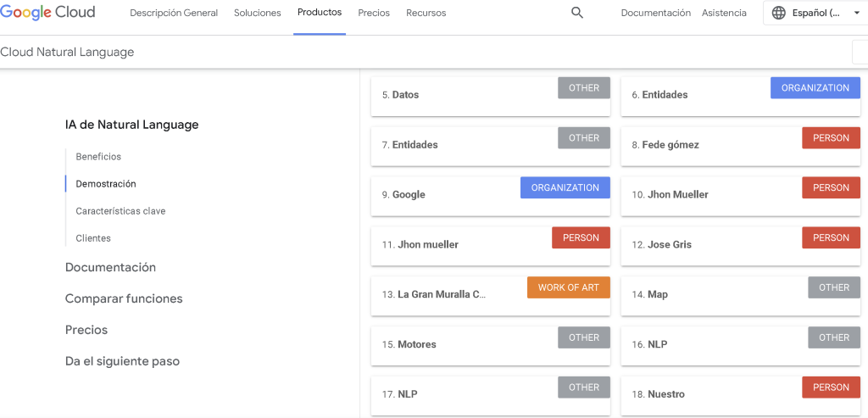The height and width of the screenshot is (418, 868).
Task: Click the WORK OF ART orange label
Action: pyautogui.click(x=568, y=288)
